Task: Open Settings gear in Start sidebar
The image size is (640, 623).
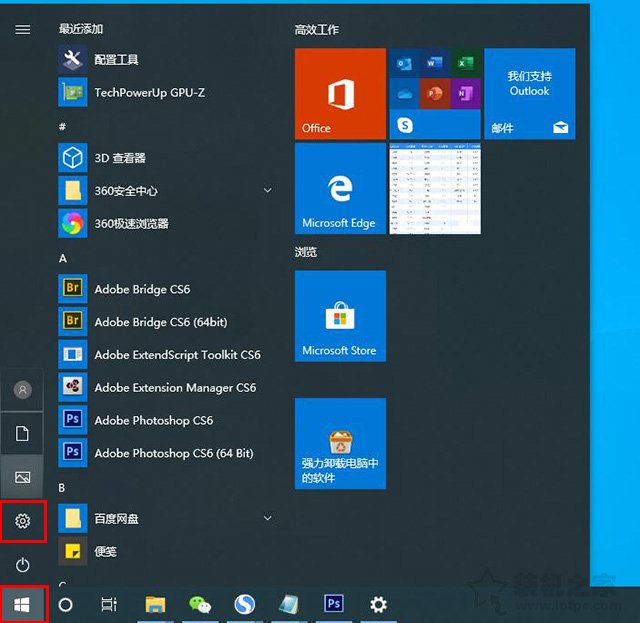Action: tap(22, 521)
